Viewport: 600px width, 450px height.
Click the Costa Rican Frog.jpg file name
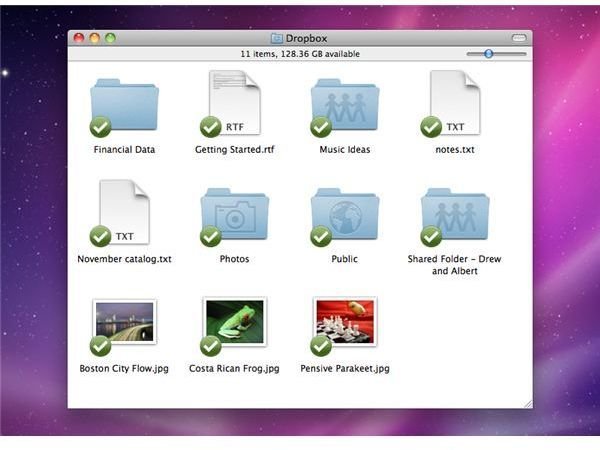234,368
